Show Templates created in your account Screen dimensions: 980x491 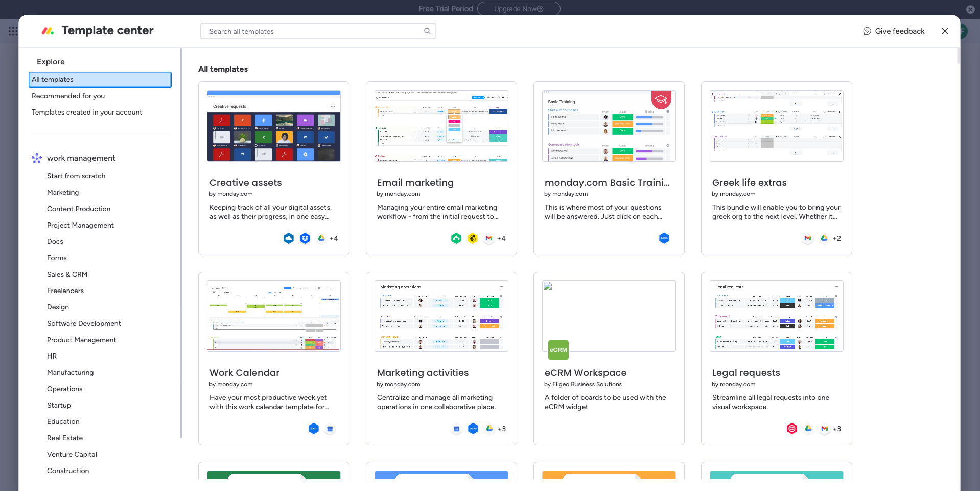(x=87, y=113)
